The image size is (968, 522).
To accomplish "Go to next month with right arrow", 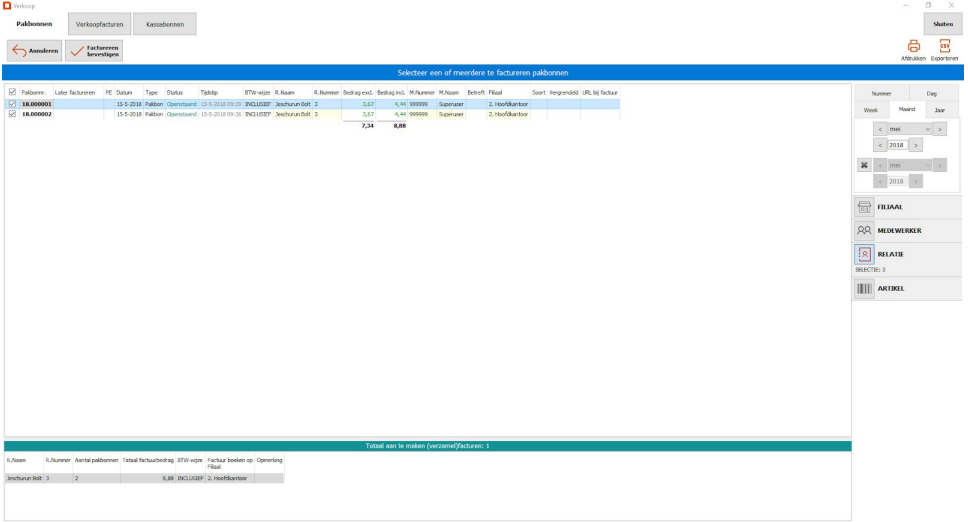I will click(x=941, y=129).
